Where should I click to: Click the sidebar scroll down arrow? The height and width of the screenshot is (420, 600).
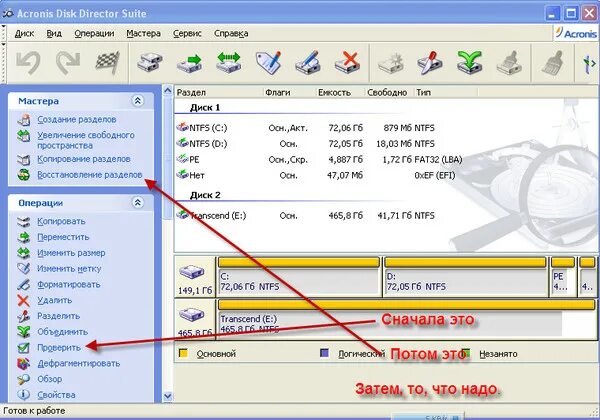168,396
